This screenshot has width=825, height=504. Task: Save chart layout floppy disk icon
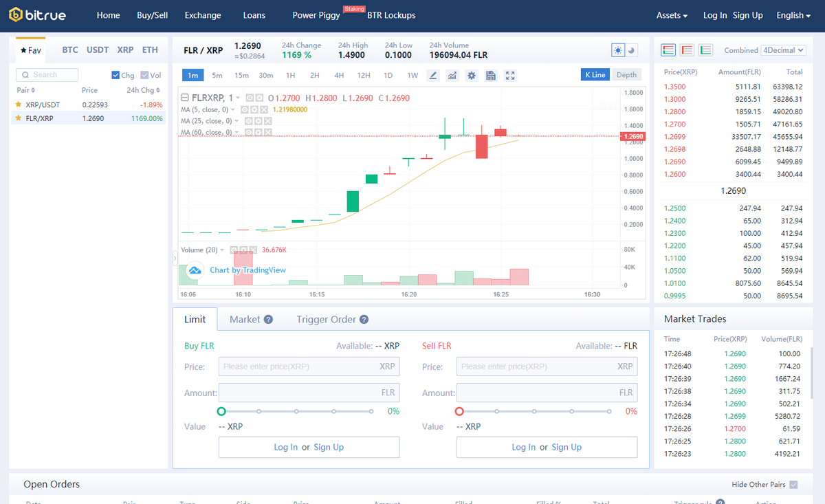pos(491,75)
